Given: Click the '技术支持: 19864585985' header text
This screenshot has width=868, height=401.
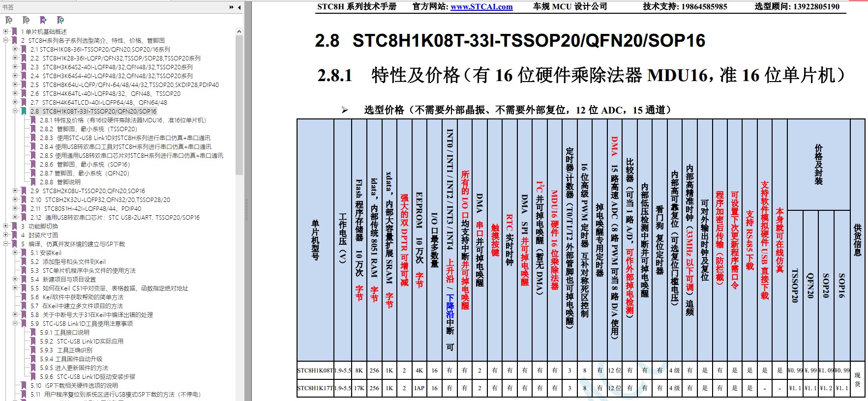Looking at the screenshot, I should tap(685, 7).
